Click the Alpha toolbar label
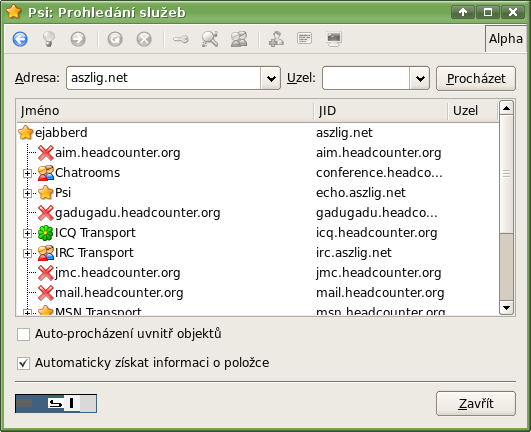This screenshot has height=432, width=531. (506, 39)
